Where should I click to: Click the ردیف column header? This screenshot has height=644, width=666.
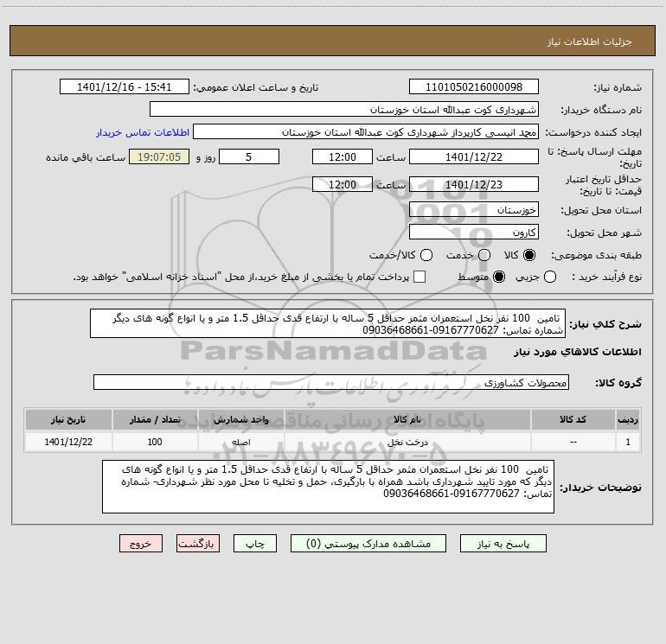[628, 420]
